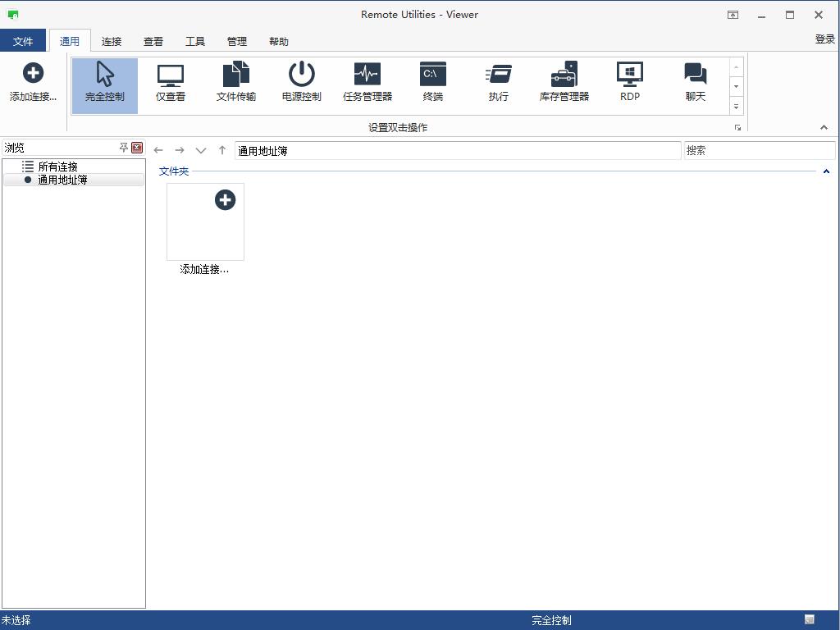Select the 完全控制 (Full Control) connection mode icon
Viewport: 840px width, 630px height.
click(x=104, y=80)
